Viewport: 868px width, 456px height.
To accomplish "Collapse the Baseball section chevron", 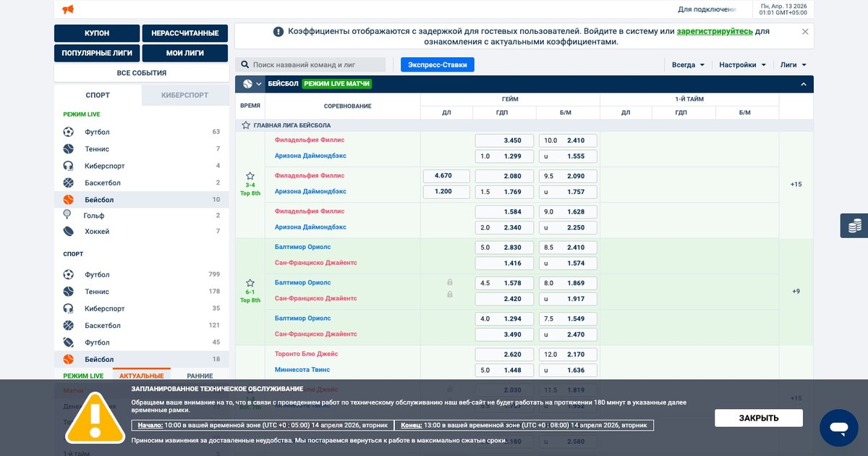I will 803,84.
